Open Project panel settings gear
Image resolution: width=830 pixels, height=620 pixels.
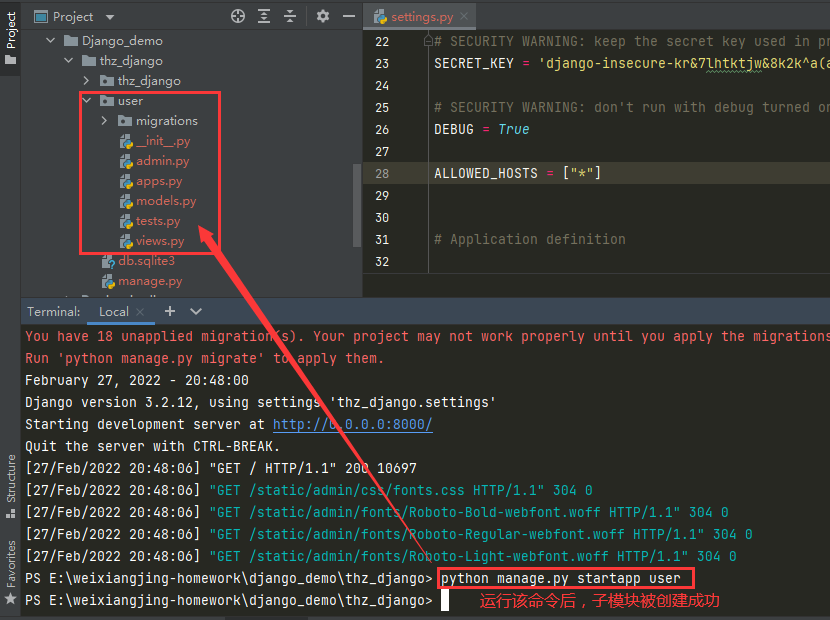pos(323,16)
